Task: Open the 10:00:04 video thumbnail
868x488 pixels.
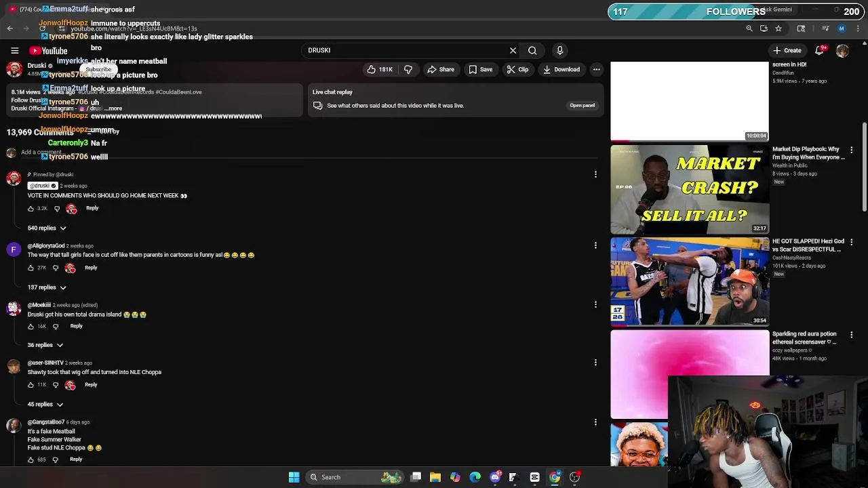Action: [x=690, y=101]
